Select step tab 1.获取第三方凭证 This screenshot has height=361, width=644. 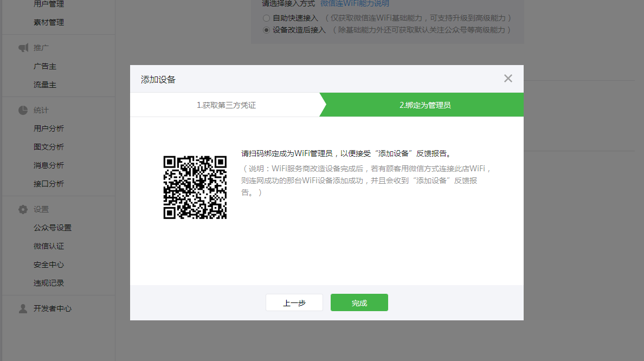pyautogui.click(x=226, y=105)
